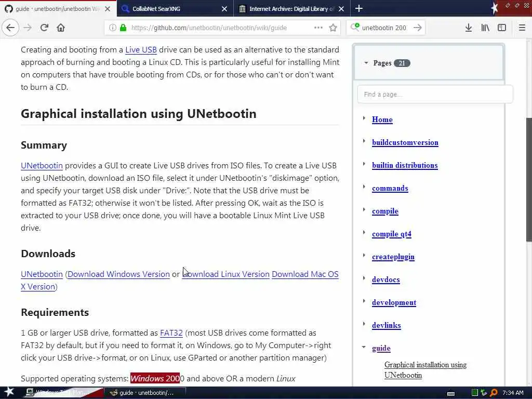Open the FAT32 link in Requirements
Viewport: 532px width, 399px height.
(171, 333)
